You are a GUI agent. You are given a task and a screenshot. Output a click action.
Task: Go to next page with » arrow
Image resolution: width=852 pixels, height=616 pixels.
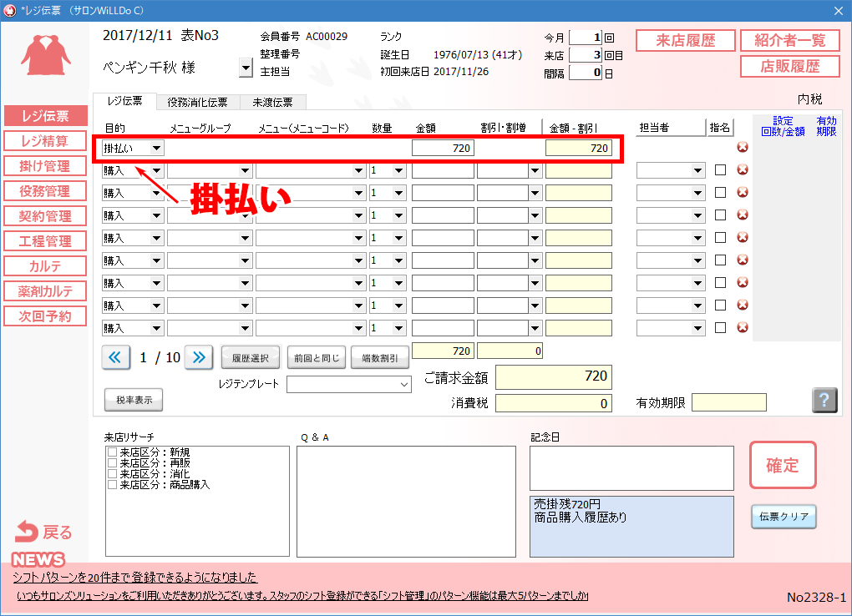pos(198,356)
